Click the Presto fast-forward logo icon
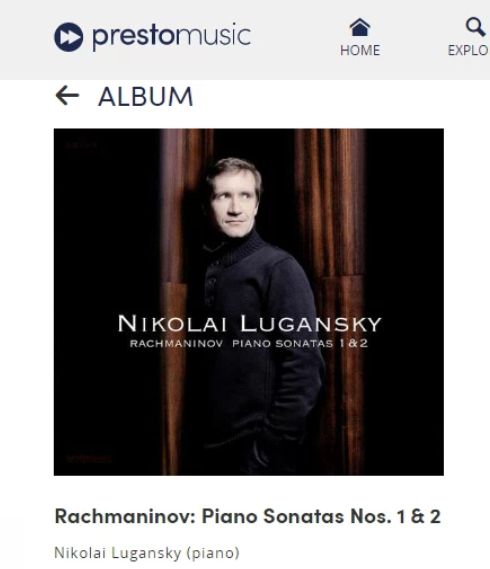This screenshot has height=569, width=490. (69, 37)
